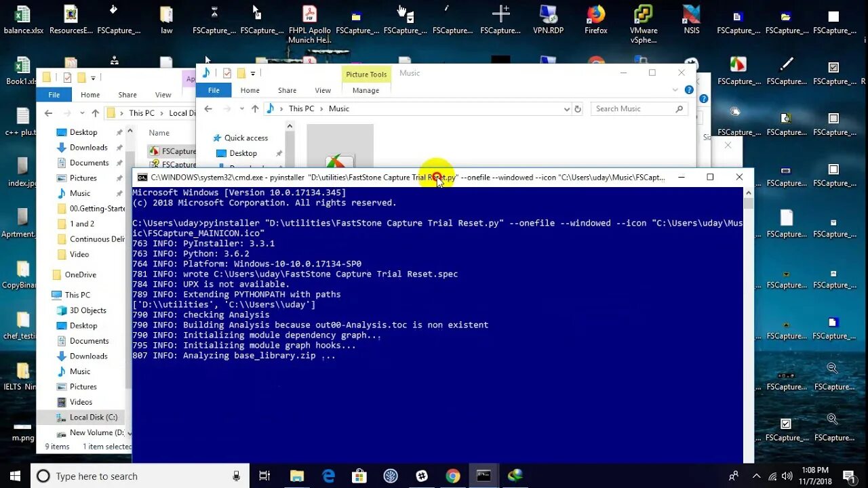Image resolution: width=868 pixels, height=488 pixels.
Task: Select the ResourcesE... desktop icon
Action: [71, 19]
